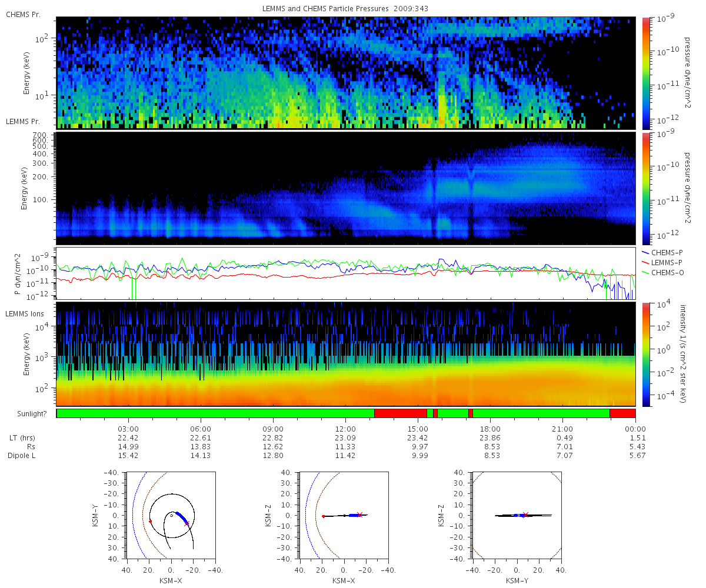Screen dimensions: 706x588
Task: Click the Sunlight? row label
Action: coord(23,414)
